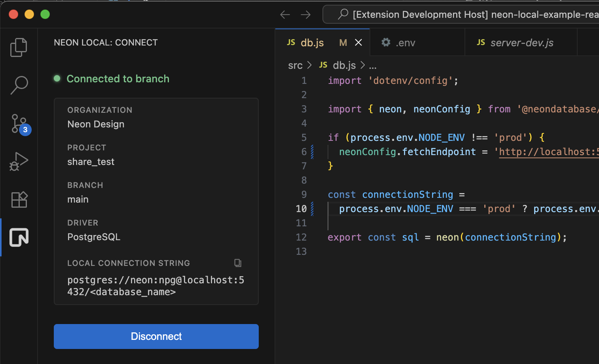The height and width of the screenshot is (364, 599).
Task: Click the M modified badge on db.js tab
Action: click(x=343, y=42)
